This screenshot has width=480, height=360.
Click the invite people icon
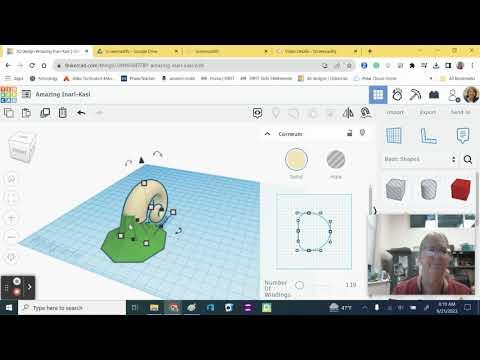[x=453, y=95]
